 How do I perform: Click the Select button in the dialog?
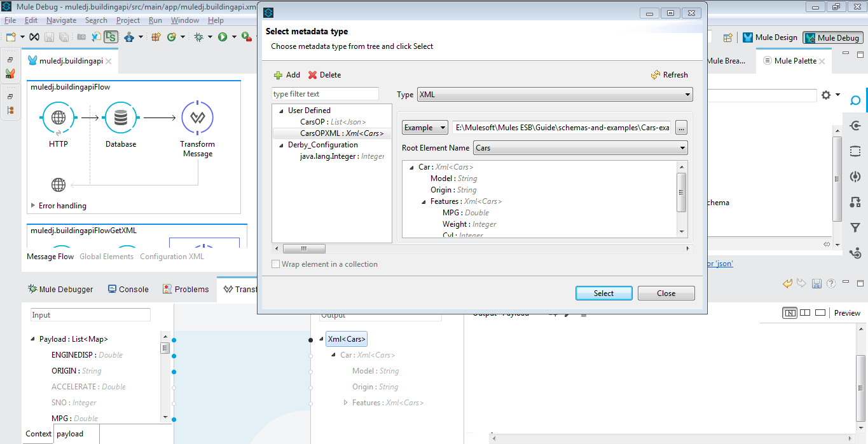coord(603,293)
